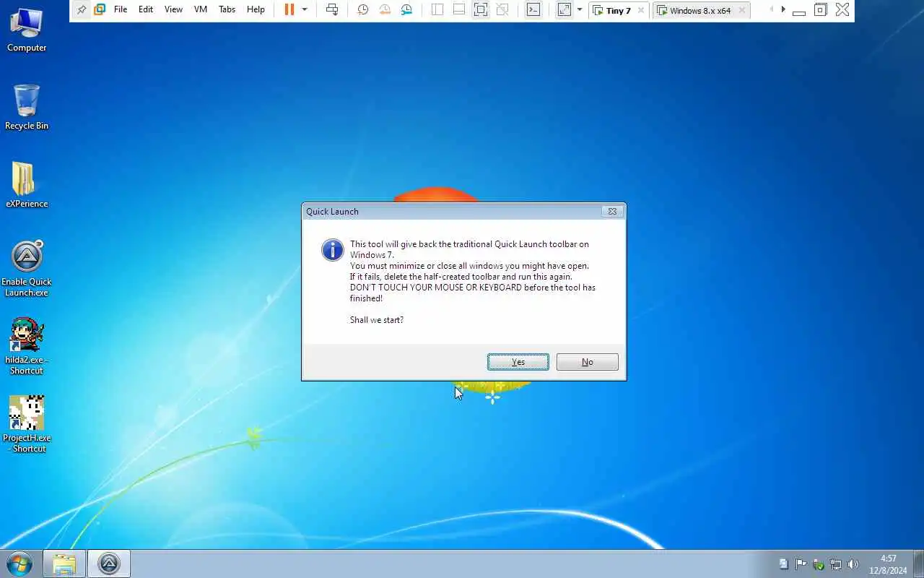The height and width of the screenshot is (578, 924).
Task: Open the Windows Start menu orb
Action: 19,564
